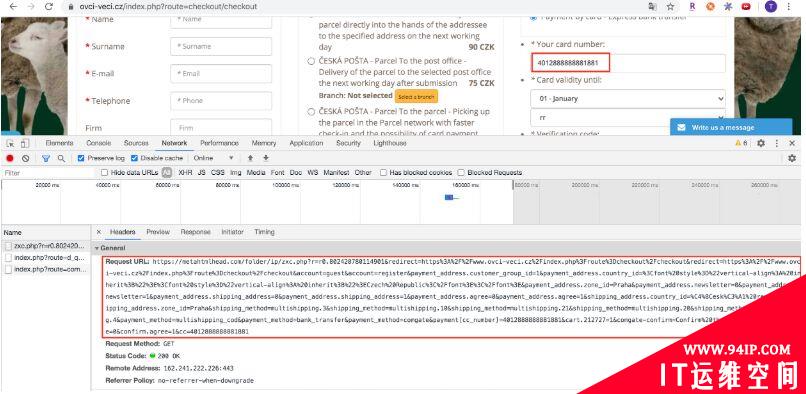Close the DevTools panel
This screenshot has width=806, height=394.
pos(792,144)
